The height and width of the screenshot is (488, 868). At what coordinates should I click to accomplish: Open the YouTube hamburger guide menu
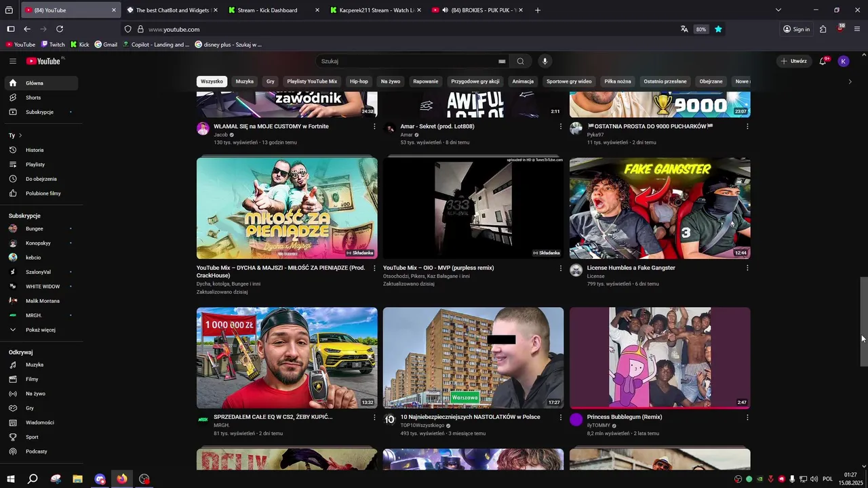[13, 61]
